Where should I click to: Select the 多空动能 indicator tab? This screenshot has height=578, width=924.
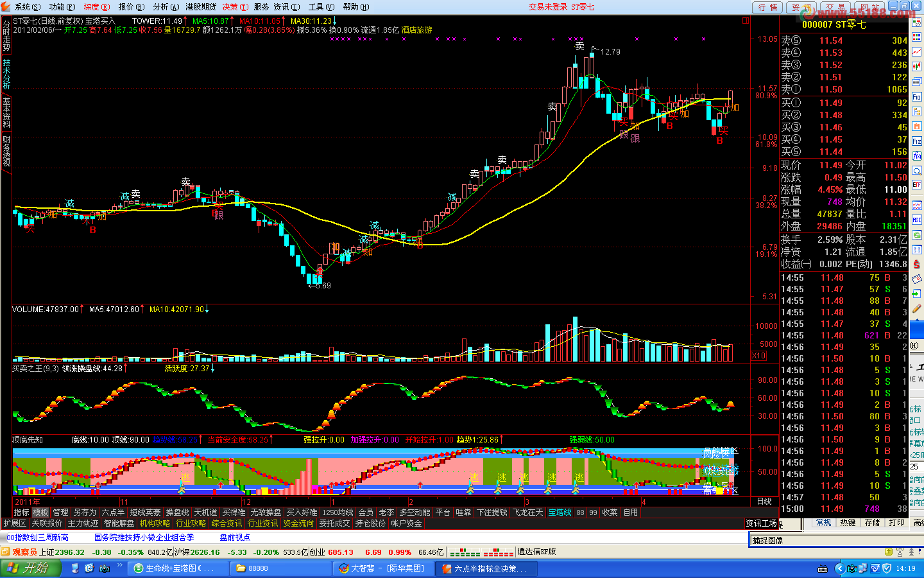click(415, 512)
